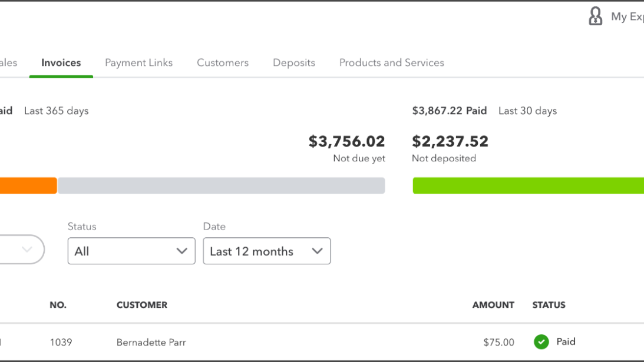Sort by the AMOUNT column header
This screenshot has height=362, width=644.
(493, 305)
